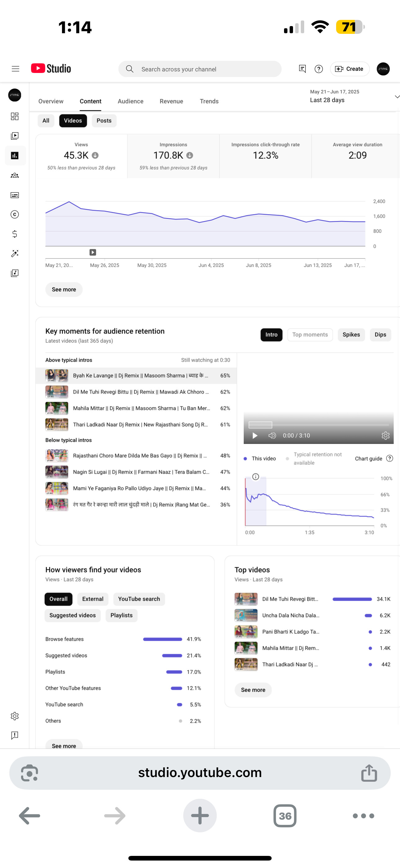
Task: Switch to the Audience tab
Action: (131, 101)
